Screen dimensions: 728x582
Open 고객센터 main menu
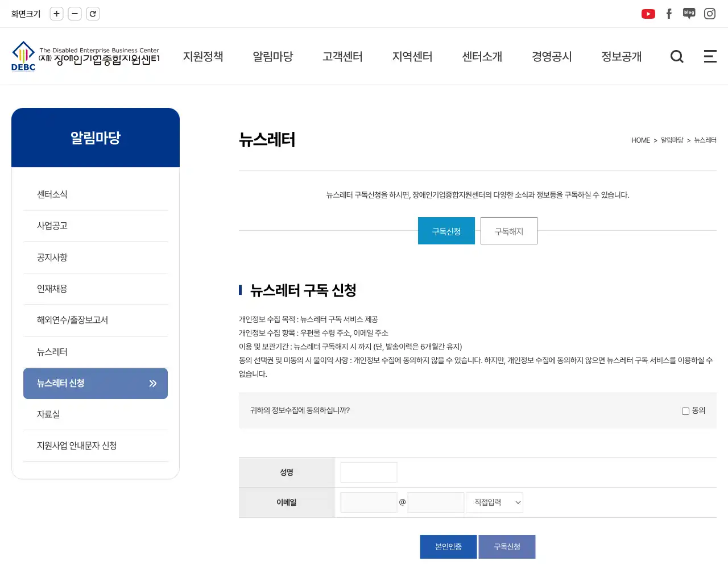(342, 56)
